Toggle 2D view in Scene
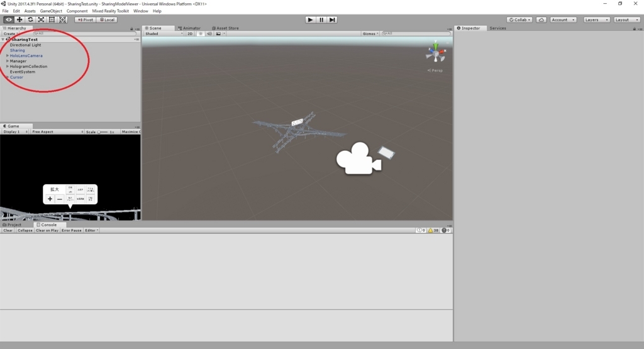Viewport: 644px width, 349px height. (190, 34)
